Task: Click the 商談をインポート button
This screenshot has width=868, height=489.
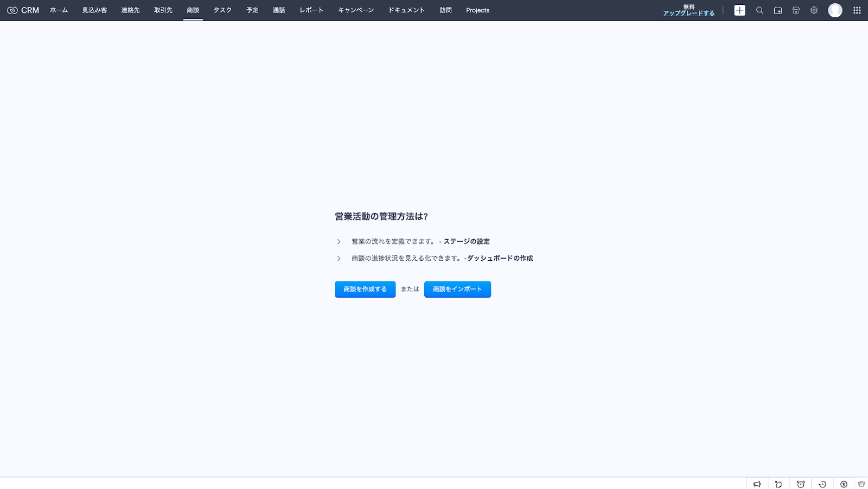Action: 457,289
